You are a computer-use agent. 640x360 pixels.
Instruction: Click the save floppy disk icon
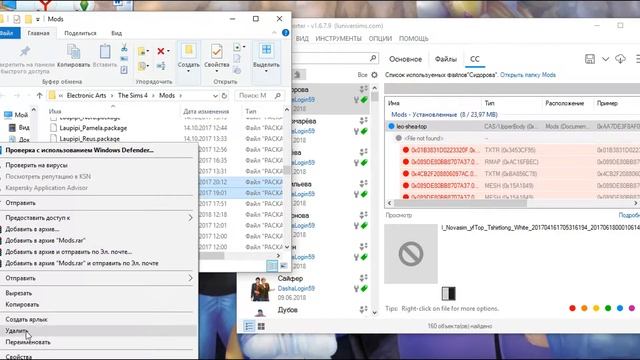(590, 59)
